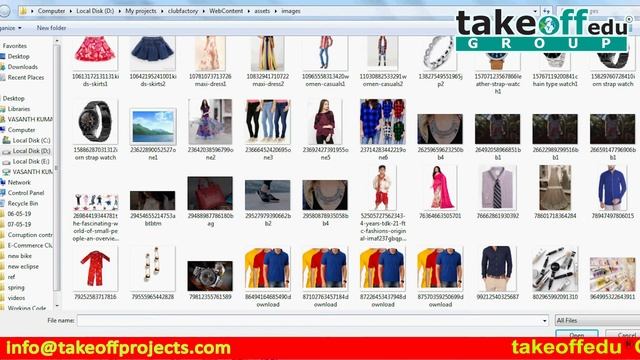640x360 pixels.
Task: Click Computer breadcrumb in address bar
Action: click(x=51, y=11)
